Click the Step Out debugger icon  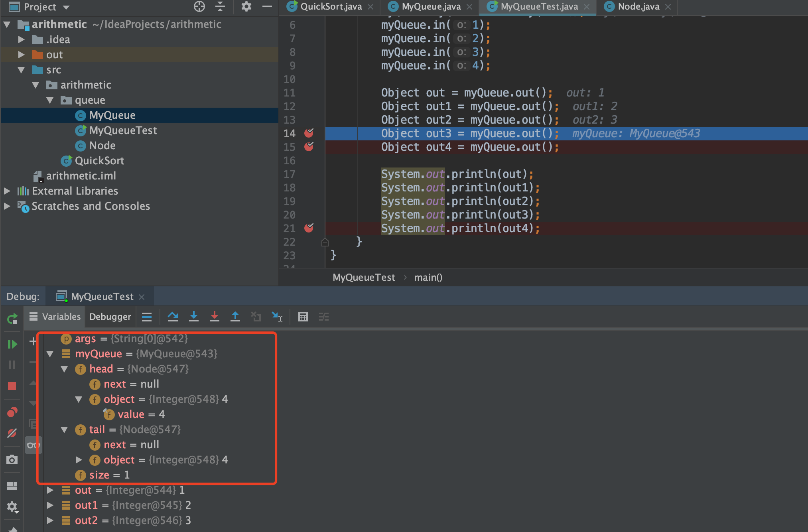pyautogui.click(x=235, y=317)
